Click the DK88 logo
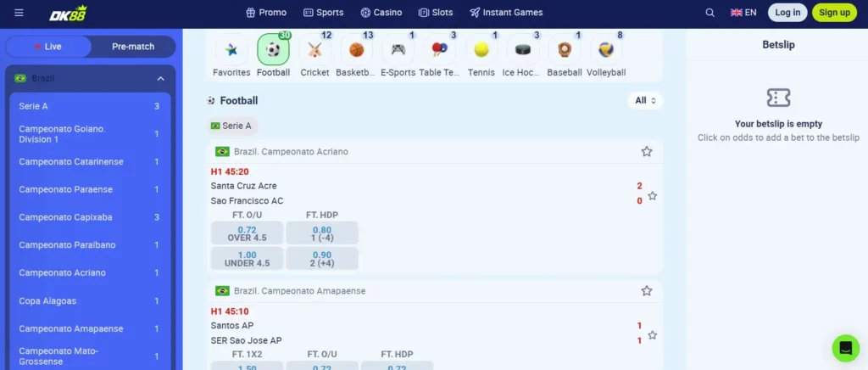The image size is (868, 370). pos(68,13)
